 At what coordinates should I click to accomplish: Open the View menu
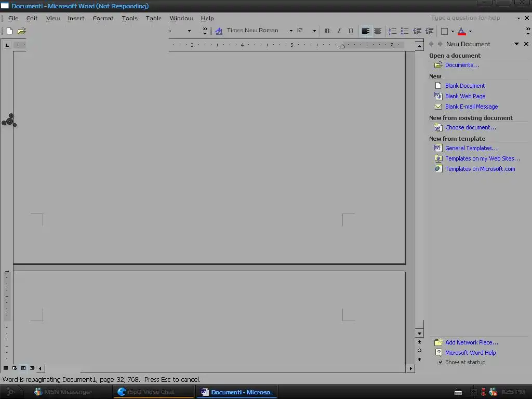point(53,18)
